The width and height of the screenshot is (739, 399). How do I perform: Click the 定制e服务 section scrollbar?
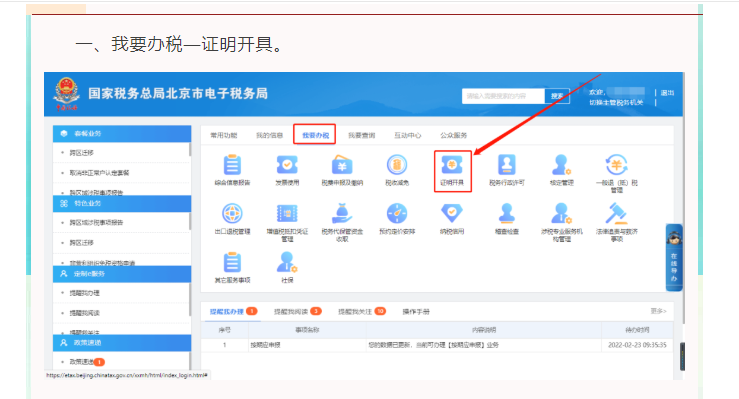[190, 301]
